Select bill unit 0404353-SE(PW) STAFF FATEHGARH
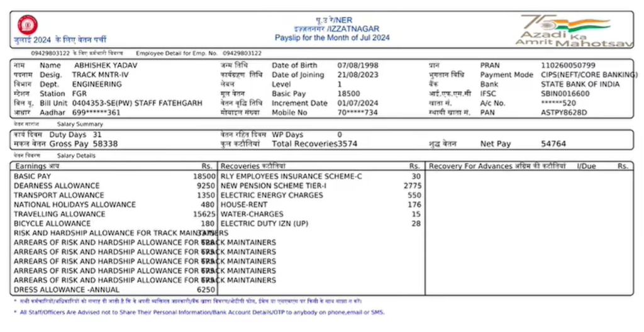 pos(137,103)
